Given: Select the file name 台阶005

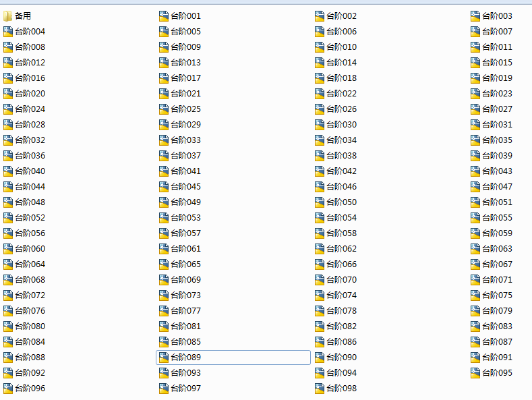Looking at the screenshot, I should pos(185,32).
